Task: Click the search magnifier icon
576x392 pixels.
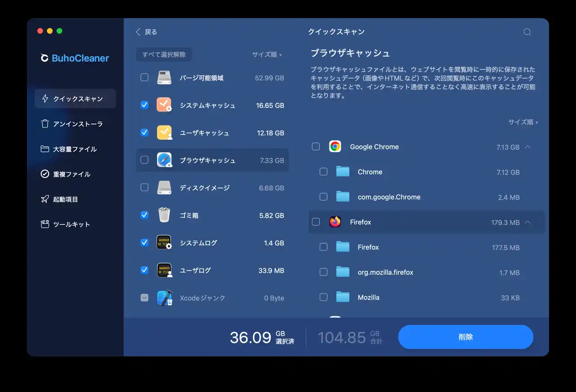Action: (527, 32)
